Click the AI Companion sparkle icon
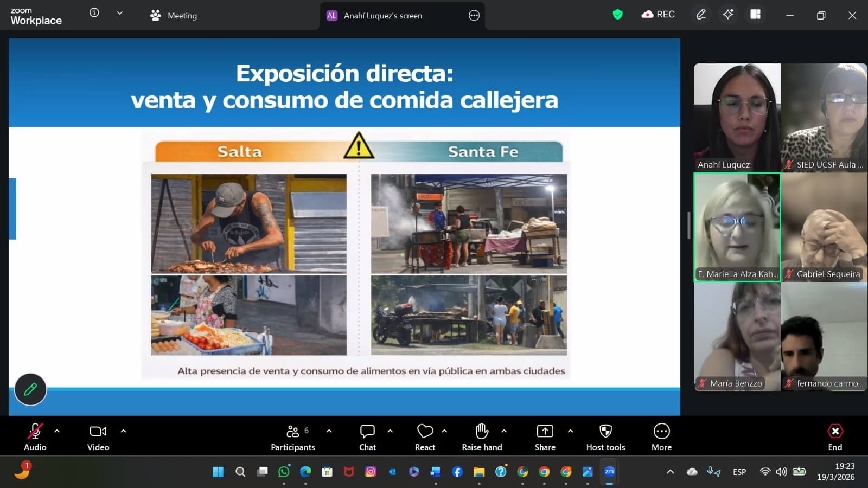The height and width of the screenshot is (488, 868). [728, 15]
